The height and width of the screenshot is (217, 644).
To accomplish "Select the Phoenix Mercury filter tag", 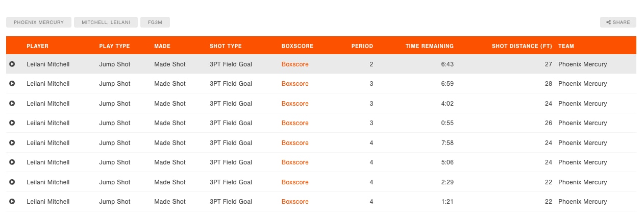I will pyautogui.click(x=39, y=22).
